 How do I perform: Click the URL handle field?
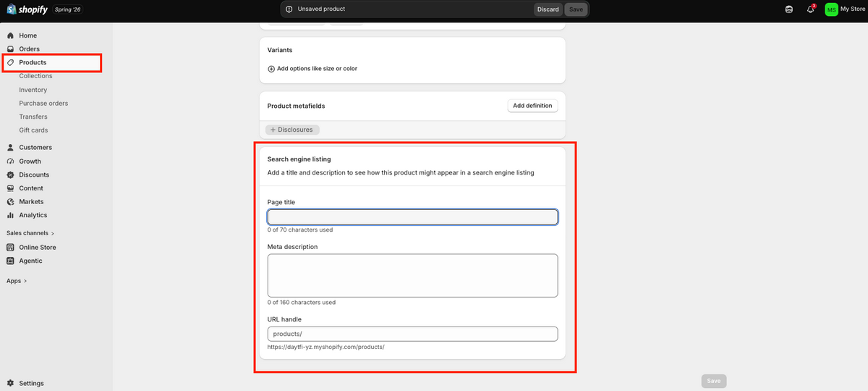(x=412, y=334)
